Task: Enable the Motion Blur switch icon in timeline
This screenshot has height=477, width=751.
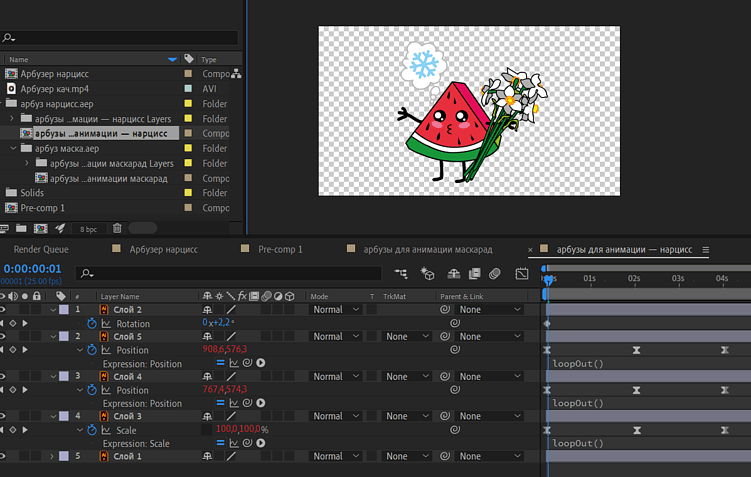Action: pyautogui.click(x=495, y=273)
